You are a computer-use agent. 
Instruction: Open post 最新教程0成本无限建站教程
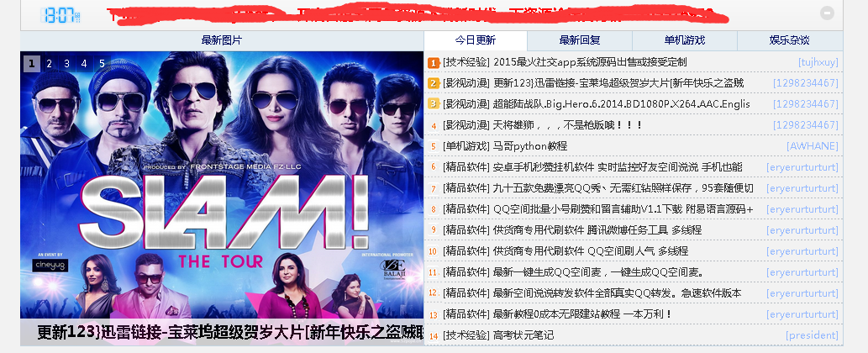click(583, 314)
